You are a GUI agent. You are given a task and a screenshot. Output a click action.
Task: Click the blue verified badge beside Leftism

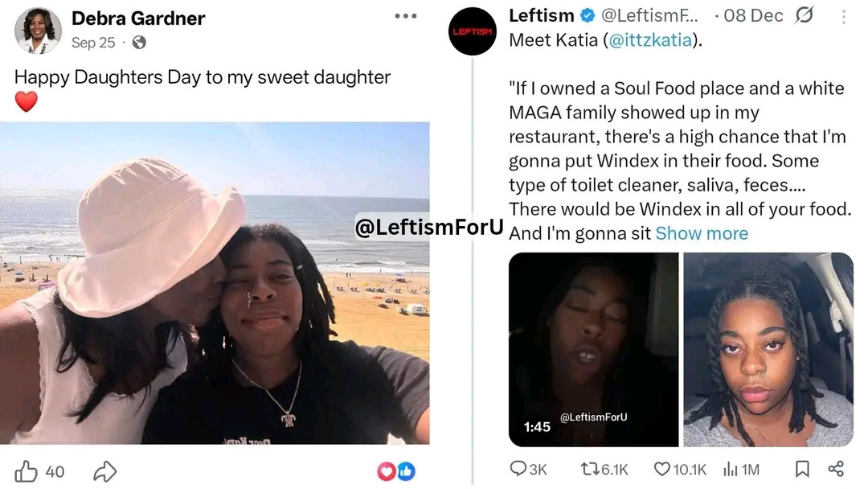click(588, 16)
